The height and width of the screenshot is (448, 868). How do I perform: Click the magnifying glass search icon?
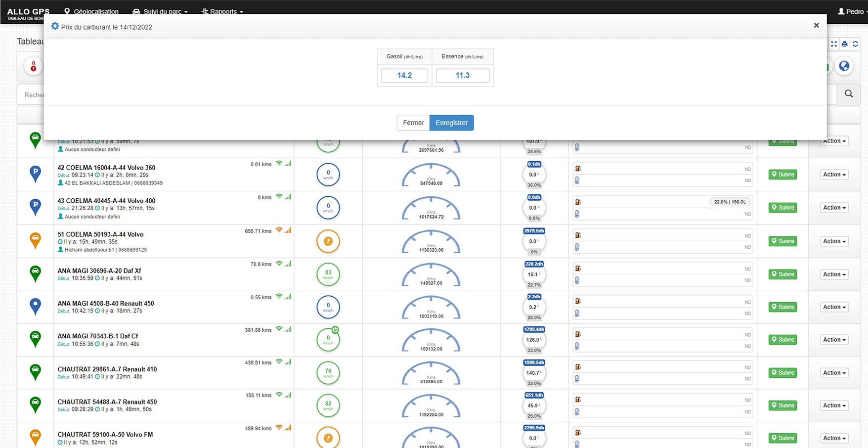pyautogui.click(x=849, y=94)
